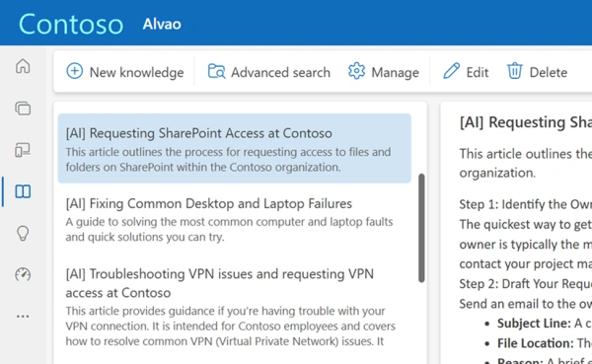Image resolution: width=592 pixels, height=364 pixels.
Task: Open Advanced search text button
Action: coord(280,72)
